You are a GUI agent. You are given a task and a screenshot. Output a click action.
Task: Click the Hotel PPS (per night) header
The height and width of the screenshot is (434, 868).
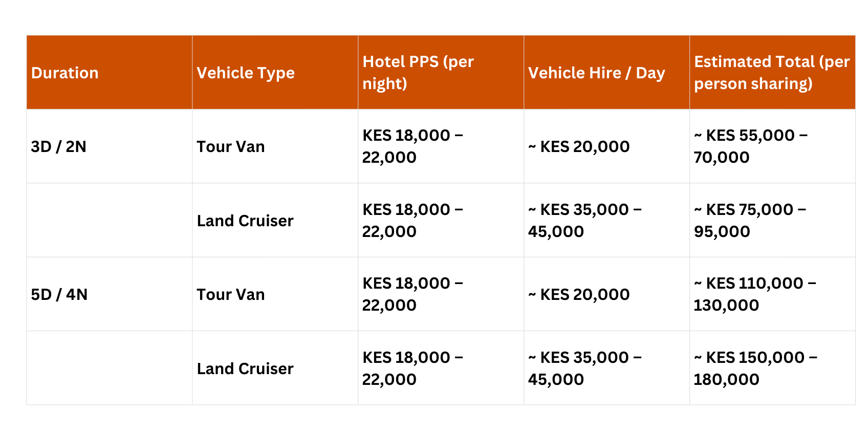418,72
